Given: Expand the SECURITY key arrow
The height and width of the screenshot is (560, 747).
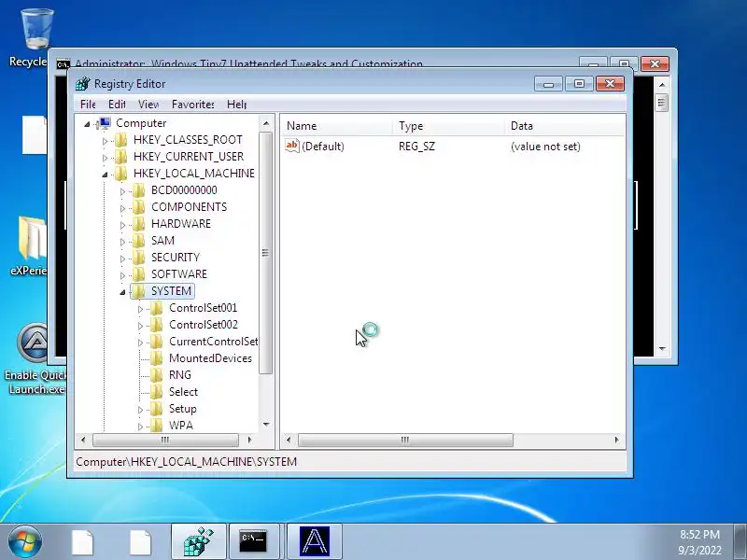Looking at the screenshot, I should [x=122, y=259].
